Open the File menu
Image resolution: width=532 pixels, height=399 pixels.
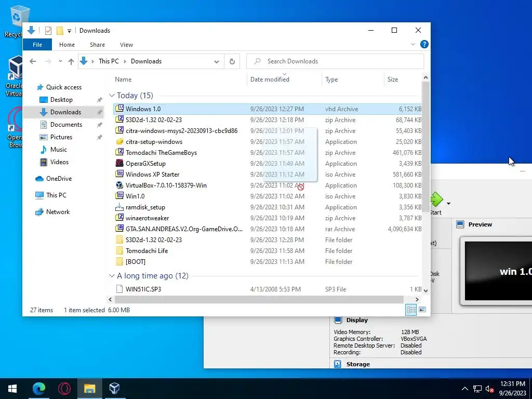[x=37, y=45]
